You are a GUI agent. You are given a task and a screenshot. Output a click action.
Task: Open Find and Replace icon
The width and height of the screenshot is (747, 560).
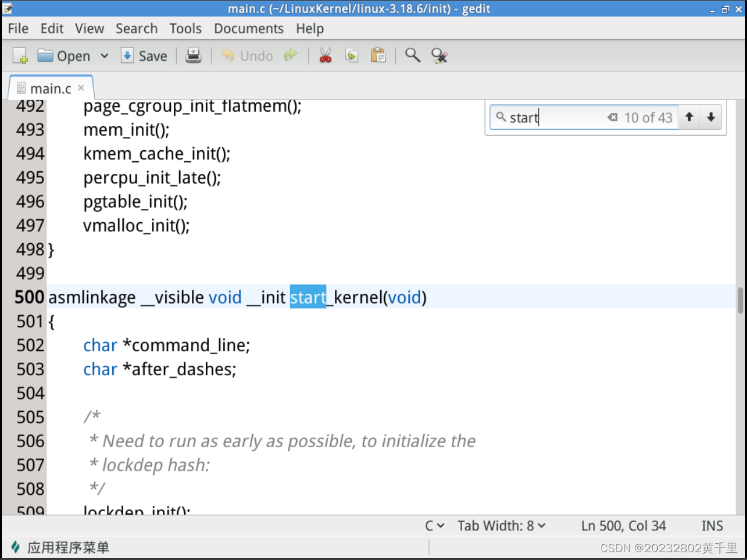coord(439,56)
